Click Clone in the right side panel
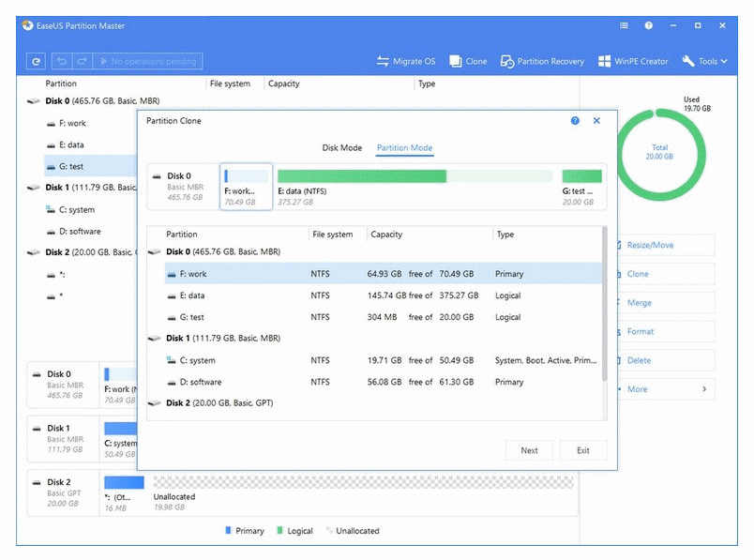The image size is (754, 560). (x=666, y=274)
